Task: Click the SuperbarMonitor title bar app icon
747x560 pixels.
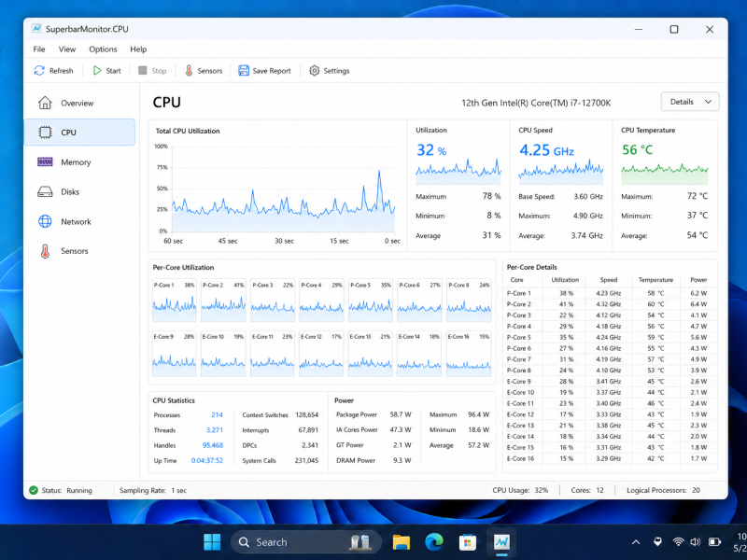Action: pyautogui.click(x=36, y=29)
